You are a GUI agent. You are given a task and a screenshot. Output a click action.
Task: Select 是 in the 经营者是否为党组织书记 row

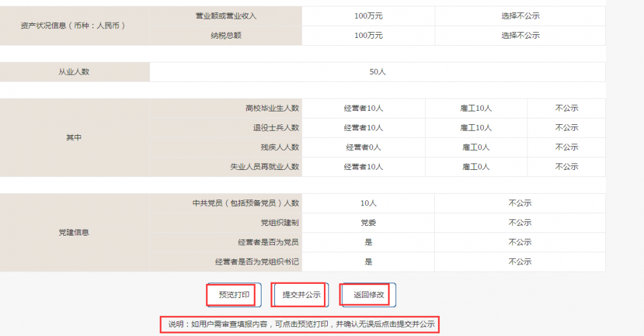point(368,262)
